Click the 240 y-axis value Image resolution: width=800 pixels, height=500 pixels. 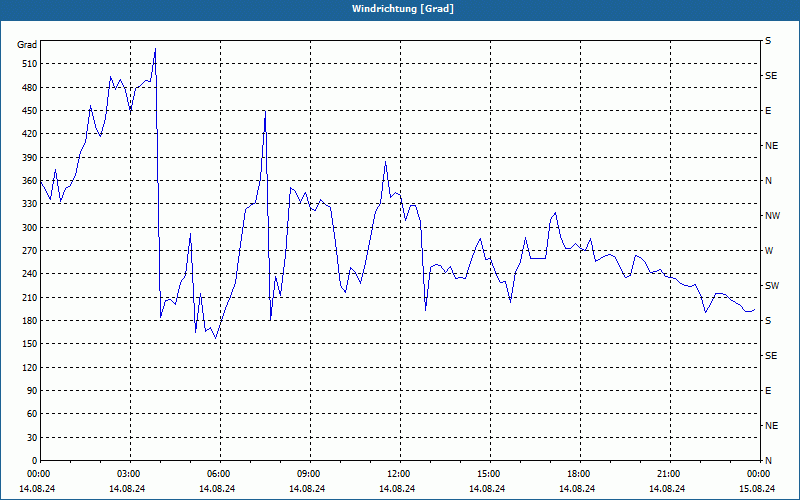30,273
